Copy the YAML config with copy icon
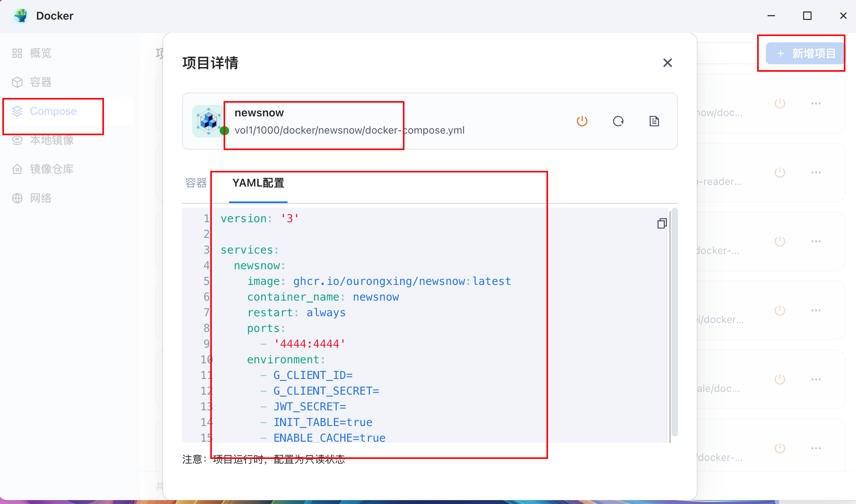This screenshot has height=504, width=856. click(662, 223)
